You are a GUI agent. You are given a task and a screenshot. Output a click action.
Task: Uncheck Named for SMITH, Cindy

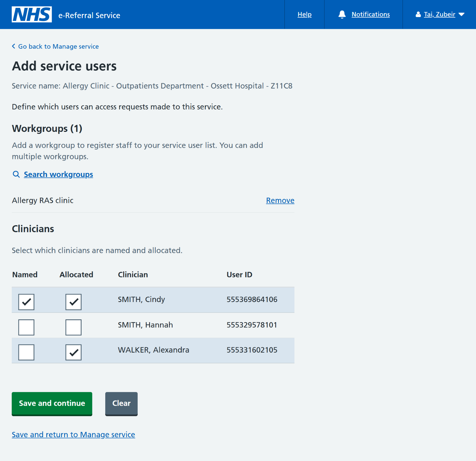coord(26,302)
